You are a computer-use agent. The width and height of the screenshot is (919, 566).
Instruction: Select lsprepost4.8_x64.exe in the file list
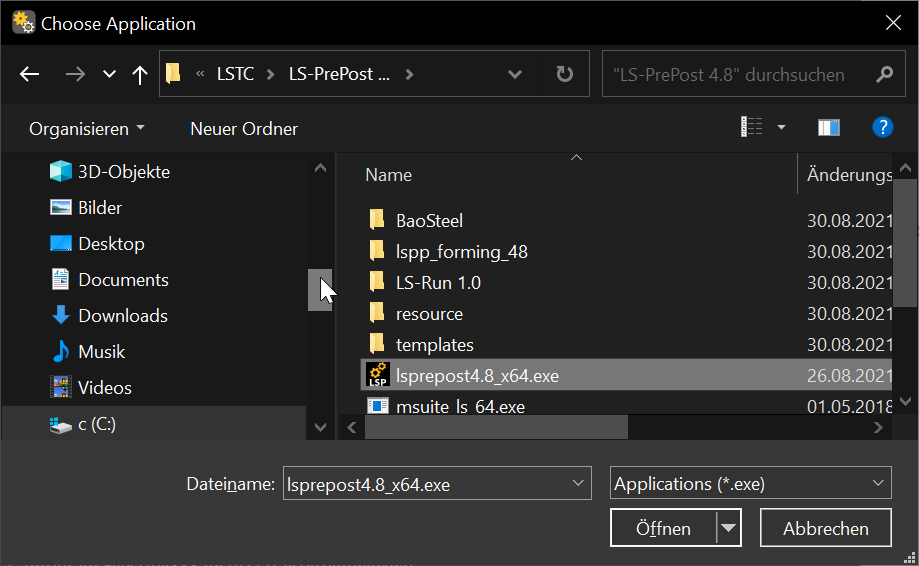click(626, 375)
